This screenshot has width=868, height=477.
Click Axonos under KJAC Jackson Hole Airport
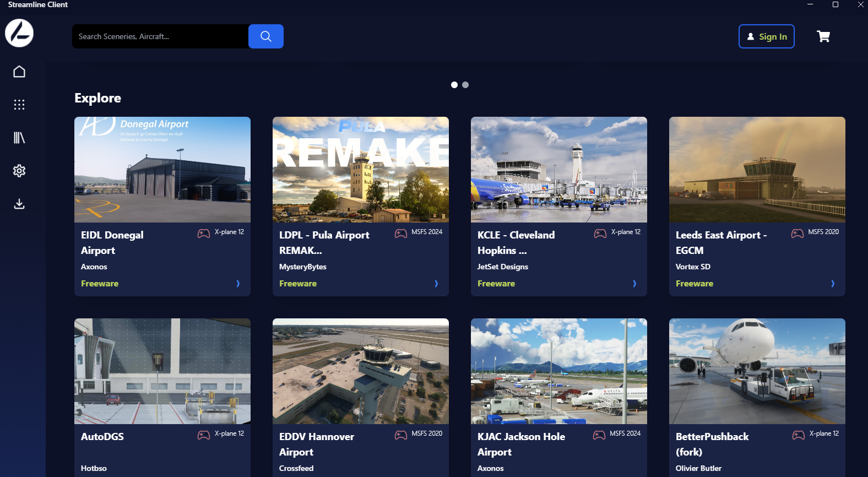click(x=491, y=468)
